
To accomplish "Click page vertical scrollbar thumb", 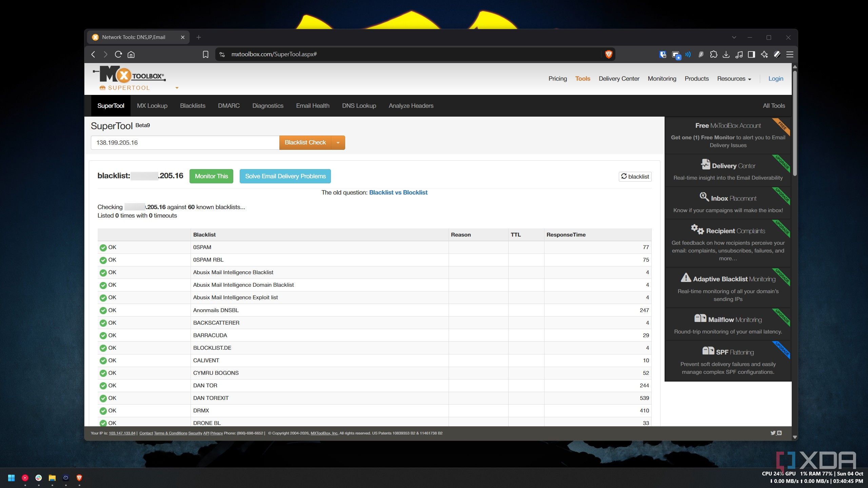I will [795, 123].
